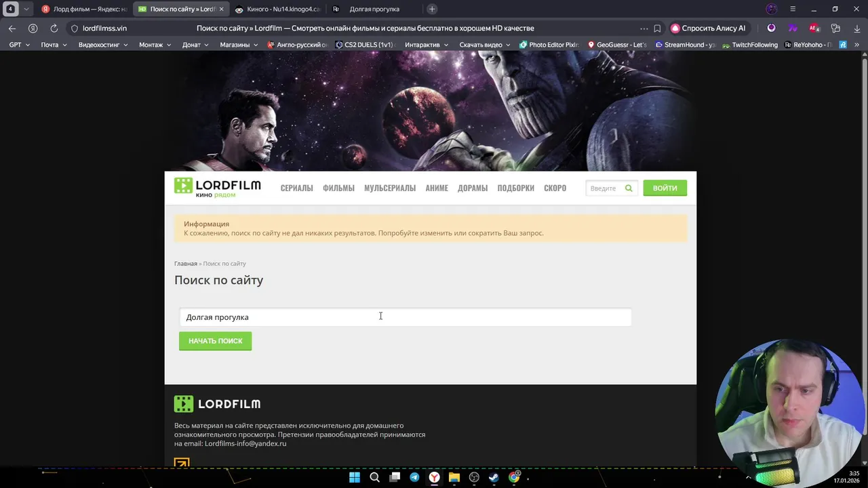868x488 pixels.
Task: Open the browser hamburger menu
Action: 793,9
